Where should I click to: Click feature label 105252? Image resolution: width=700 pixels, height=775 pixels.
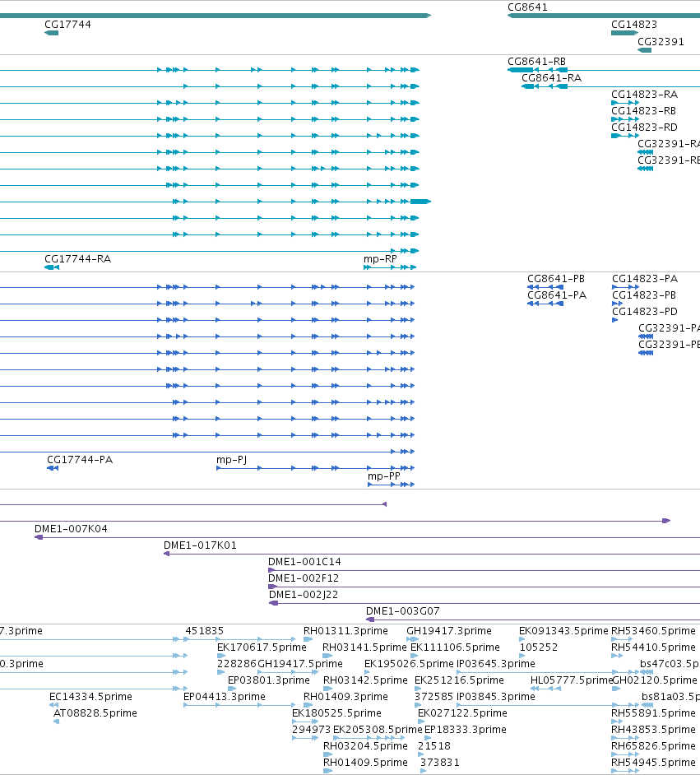[x=539, y=647]
